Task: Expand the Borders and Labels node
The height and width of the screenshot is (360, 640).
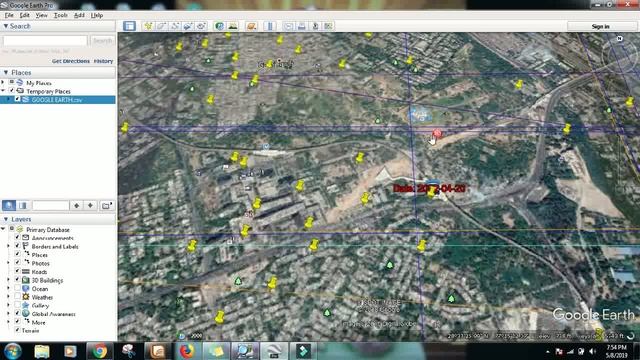Action: click(9, 246)
